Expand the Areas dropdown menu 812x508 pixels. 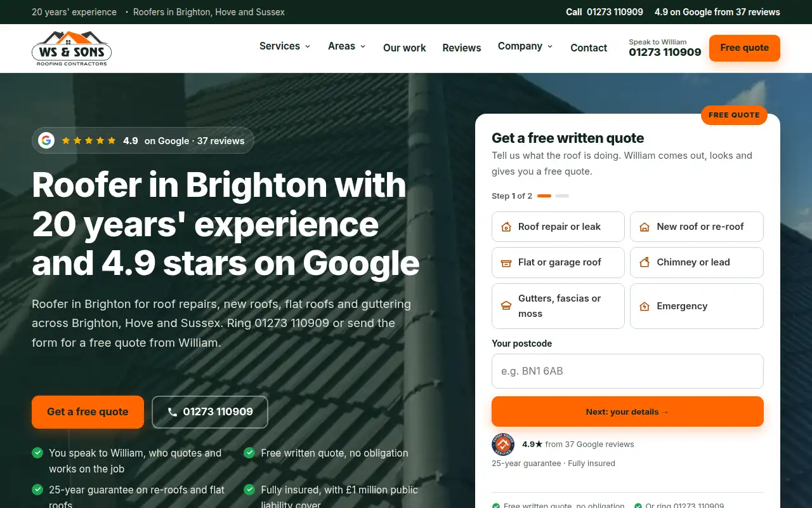pyautogui.click(x=347, y=46)
